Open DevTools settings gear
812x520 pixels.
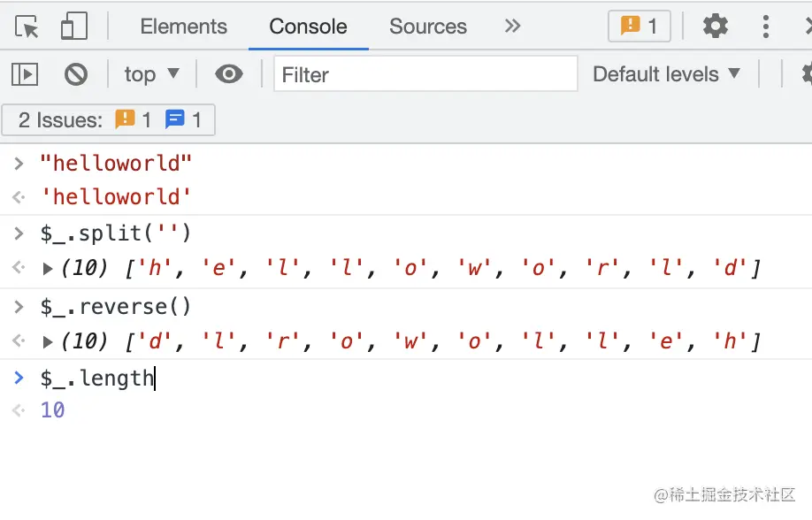click(715, 27)
